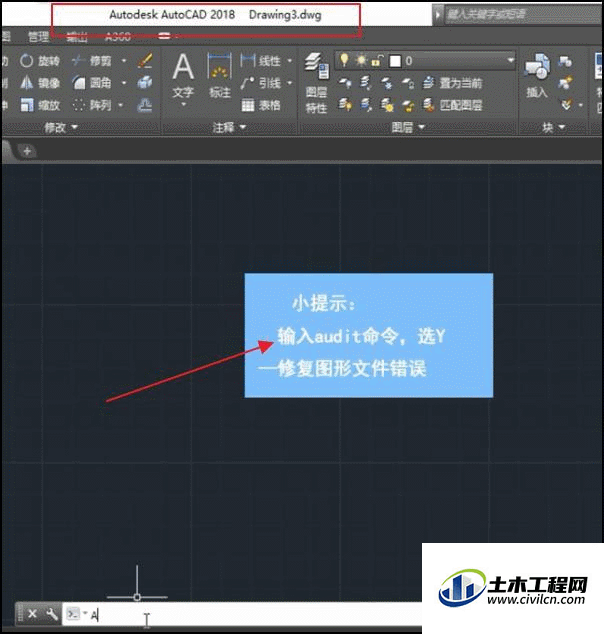Screen dimensions: 604x634
Task: Expand Trim (修剪) dropdown arrow
Action: 123,61
